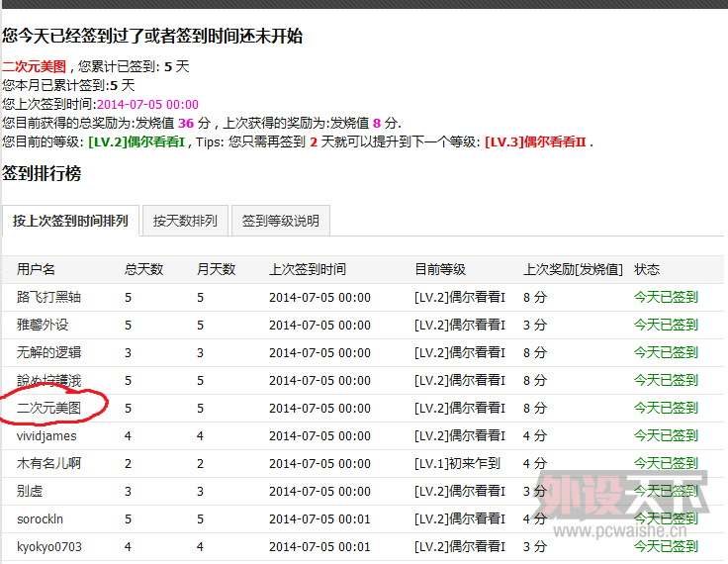728x564 pixels.
Task: Click the 上次签到时间 column header
Action: point(307,269)
